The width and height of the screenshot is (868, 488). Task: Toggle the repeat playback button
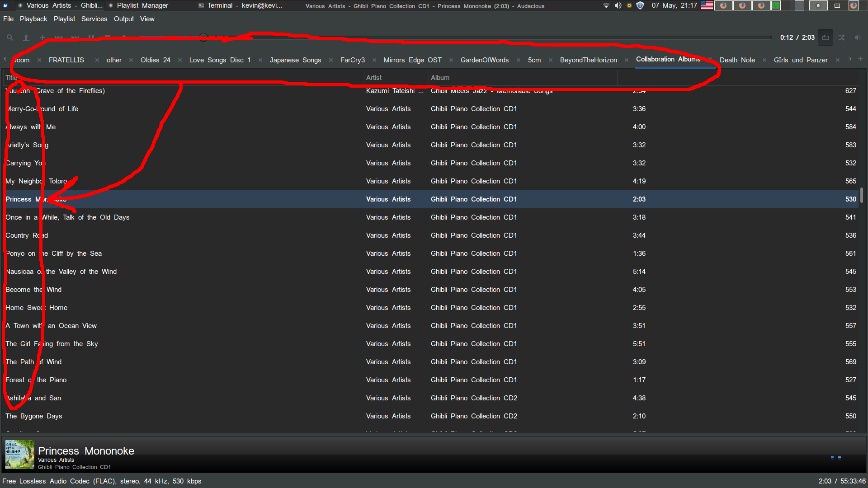click(826, 38)
